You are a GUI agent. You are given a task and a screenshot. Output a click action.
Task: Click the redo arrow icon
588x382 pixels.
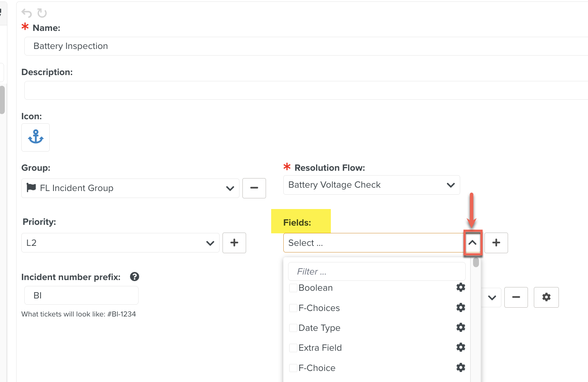(x=42, y=13)
